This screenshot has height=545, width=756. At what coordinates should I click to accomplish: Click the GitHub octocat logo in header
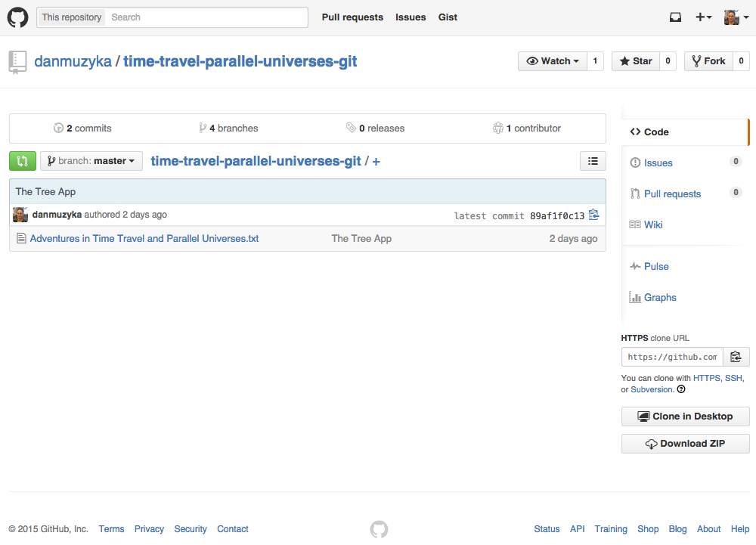[18, 17]
